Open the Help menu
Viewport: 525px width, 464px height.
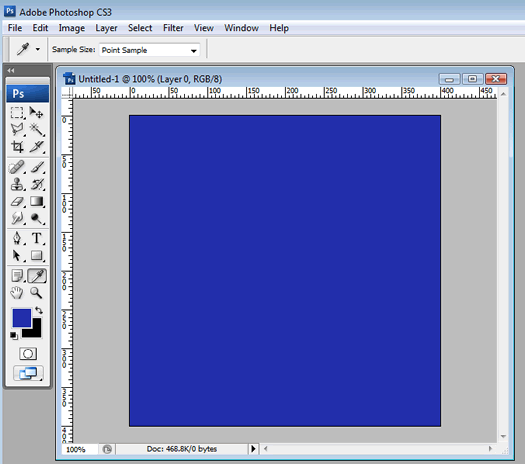pyautogui.click(x=279, y=28)
